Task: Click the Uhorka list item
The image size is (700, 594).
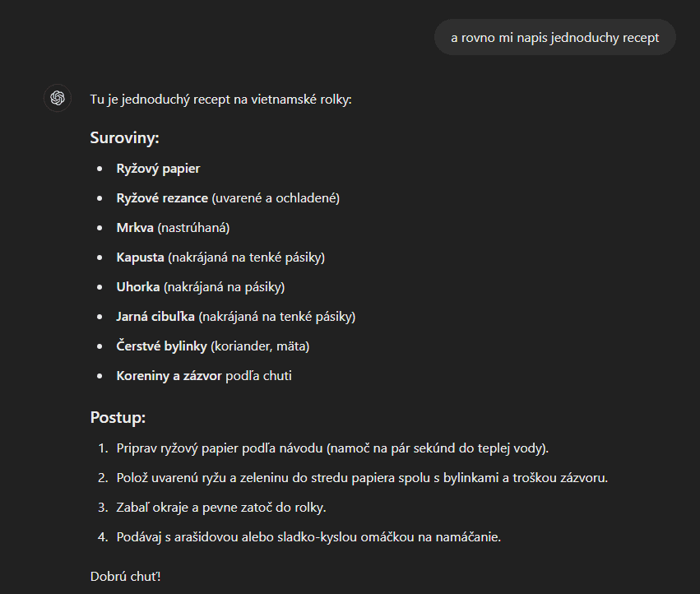Action: point(201,287)
